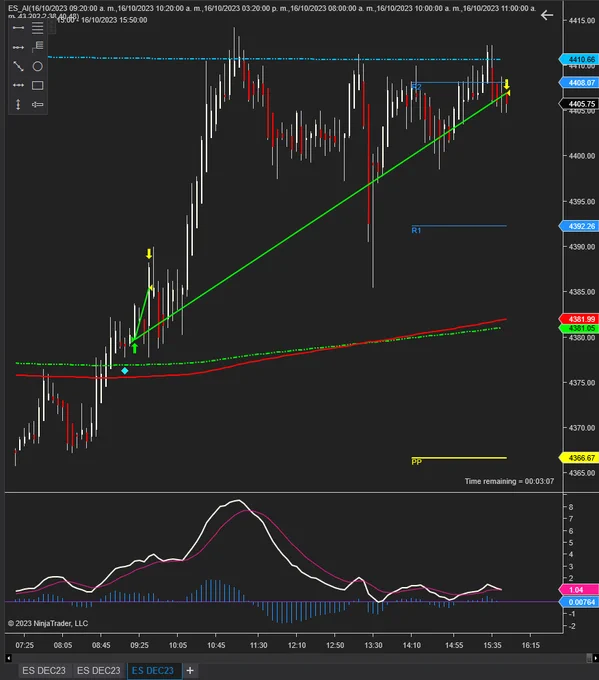Image resolution: width=599 pixels, height=680 pixels.
Task: Click the right scroll arrow on bottom scrollbar
Action: click(x=595, y=658)
